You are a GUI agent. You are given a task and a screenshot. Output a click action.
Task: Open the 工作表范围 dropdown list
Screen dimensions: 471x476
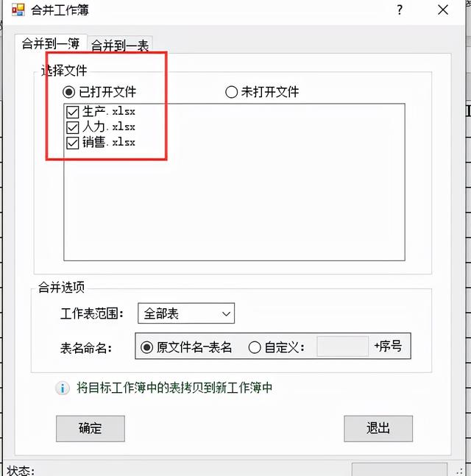186,313
